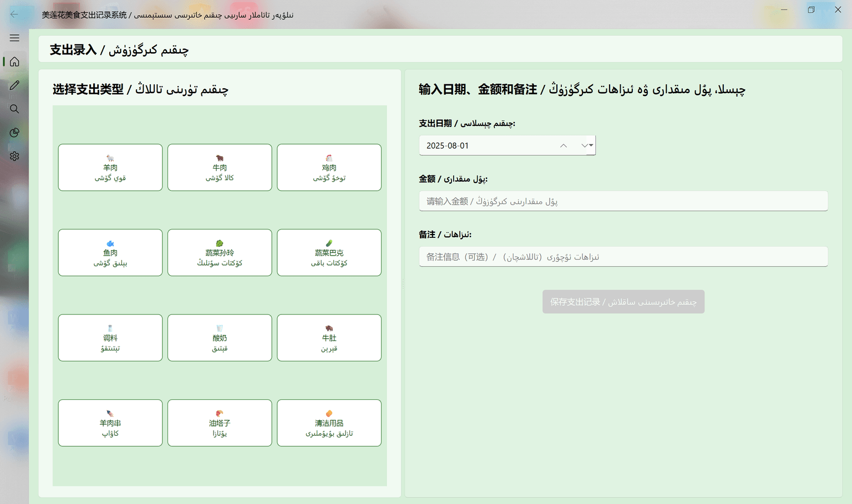This screenshot has width=852, height=504.
Task: Open the pie chart statistics page
Action: pos(14,133)
